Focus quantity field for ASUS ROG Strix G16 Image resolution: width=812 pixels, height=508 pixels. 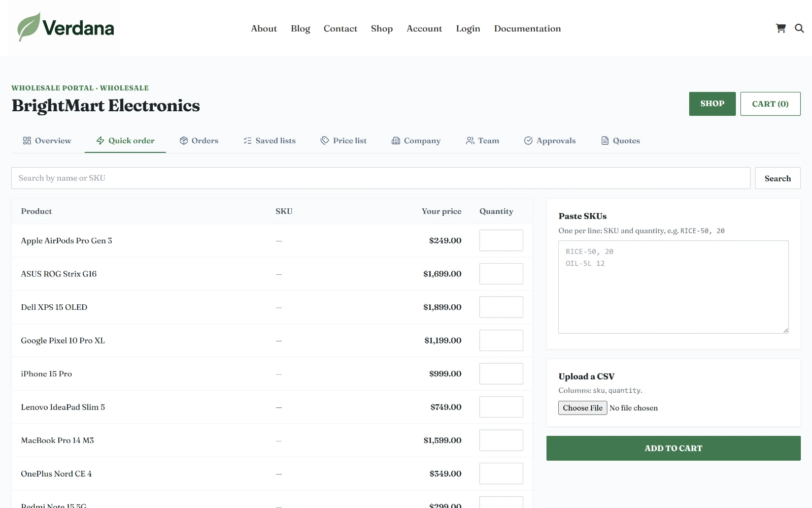501,274
